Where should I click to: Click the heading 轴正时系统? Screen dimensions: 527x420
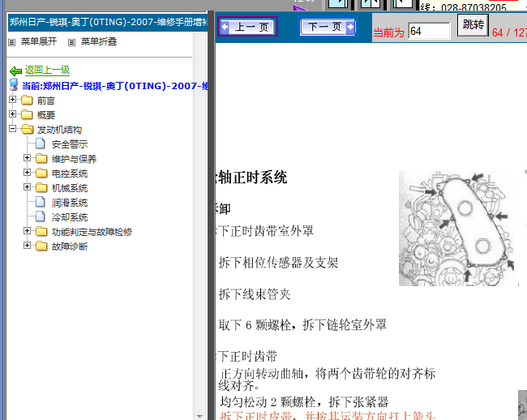[x=252, y=178]
